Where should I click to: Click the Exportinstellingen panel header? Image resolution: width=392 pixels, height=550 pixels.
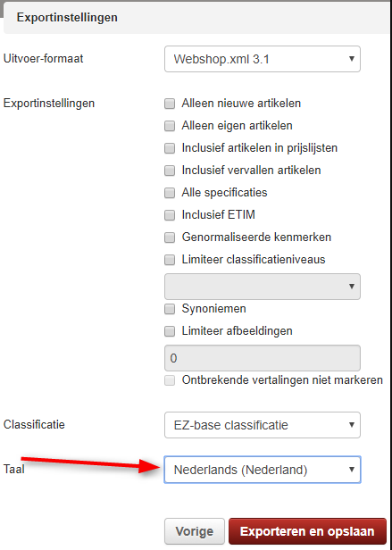coord(197,18)
